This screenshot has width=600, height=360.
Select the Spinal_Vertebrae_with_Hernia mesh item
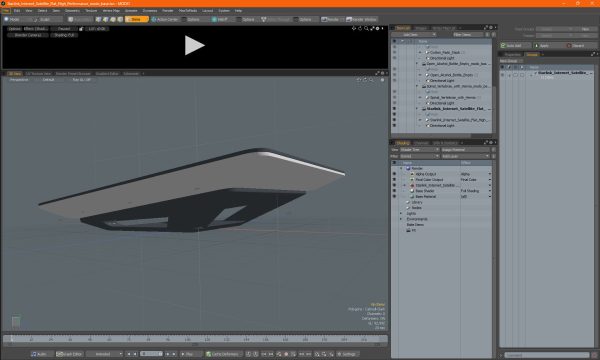[x=453, y=98]
